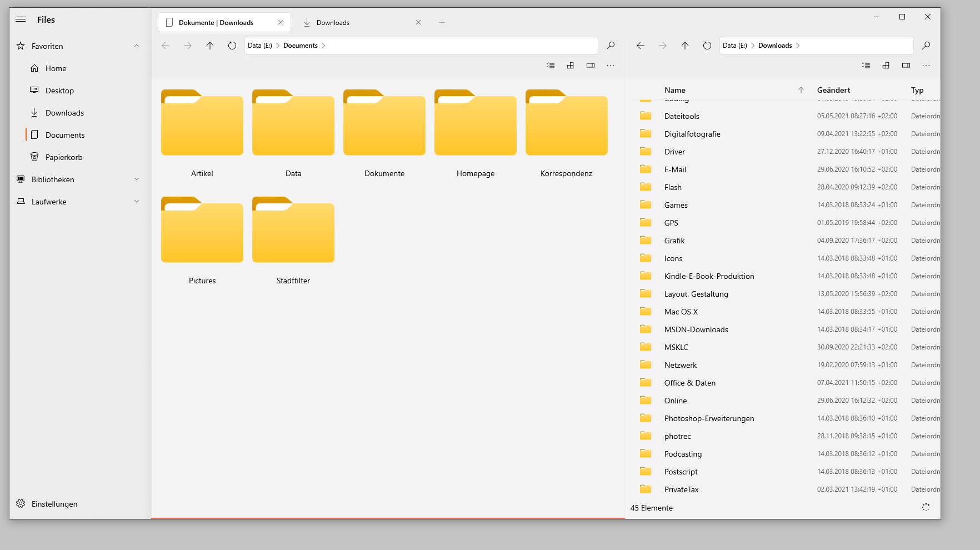The height and width of the screenshot is (550, 980).
Task: Open the hamburger menu next to Files
Action: click(21, 19)
